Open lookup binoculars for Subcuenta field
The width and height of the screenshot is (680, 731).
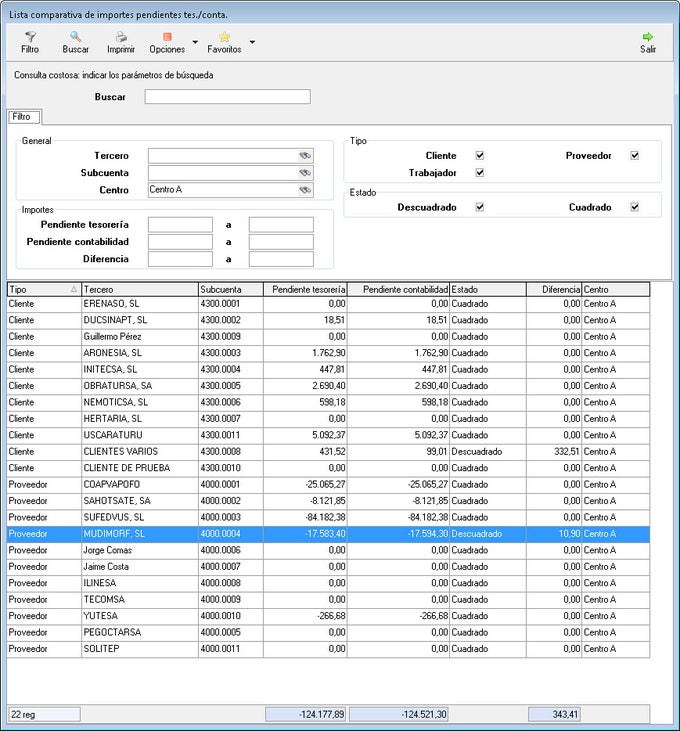pos(305,173)
